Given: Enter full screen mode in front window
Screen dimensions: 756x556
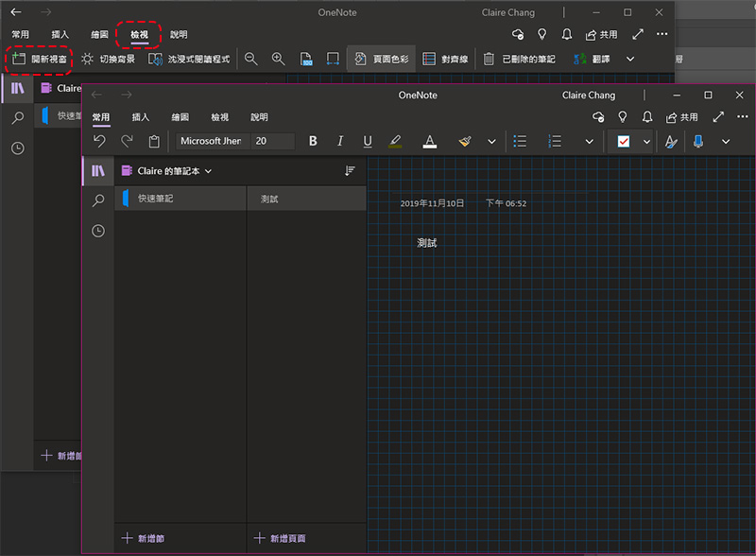Looking at the screenshot, I should [718, 117].
